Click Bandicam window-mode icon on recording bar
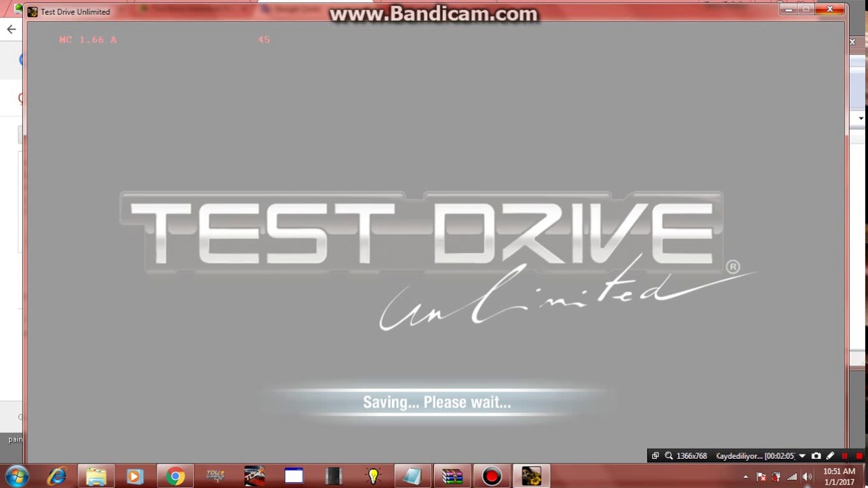 coord(655,456)
